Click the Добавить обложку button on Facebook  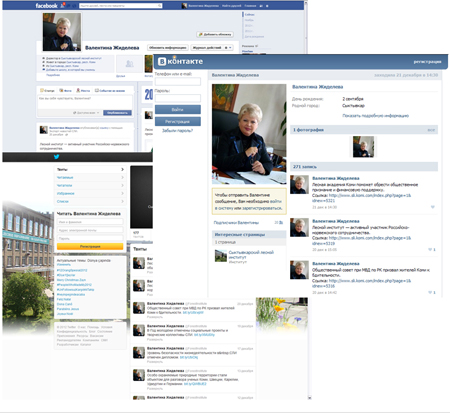pos(215,34)
